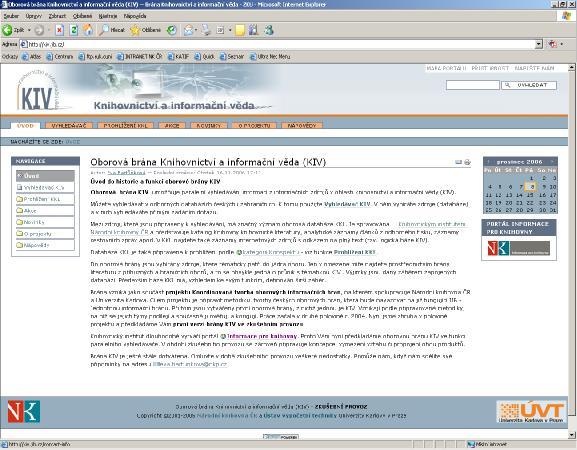Go to the home page icon

pyautogui.click(x=88, y=30)
